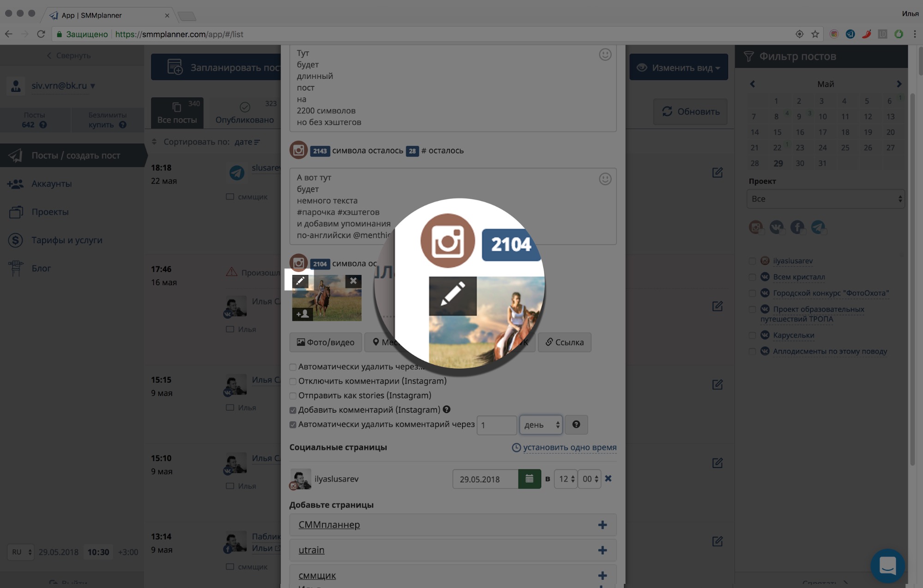Image resolution: width=923 pixels, height=588 pixels.
Task: Click the Фото/видео button
Action: click(x=326, y=342)
